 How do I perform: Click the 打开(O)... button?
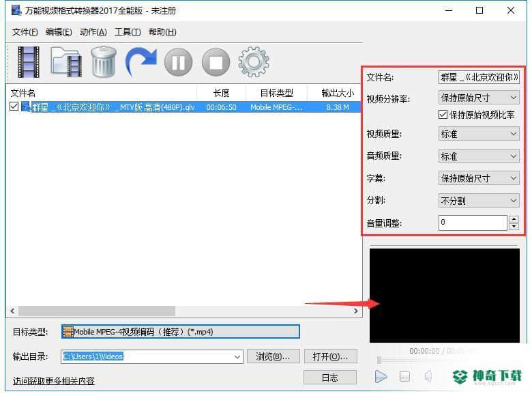331,356
